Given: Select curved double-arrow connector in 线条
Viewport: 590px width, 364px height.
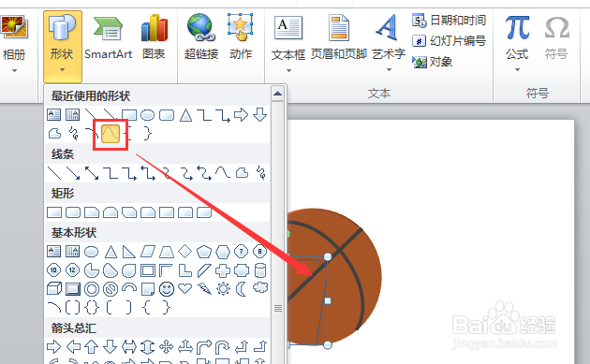Looking at the screenshot, I should 204,173.
